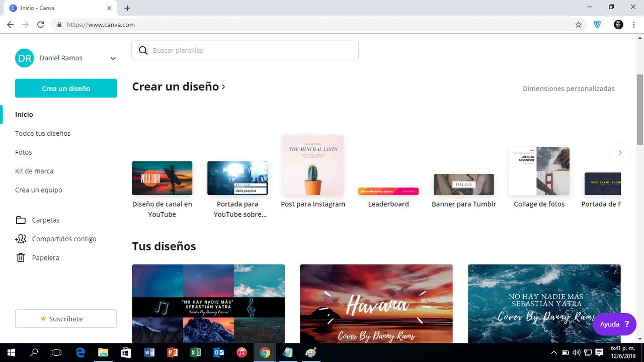Open Kit de marca from the sidebar
Screen dimensions: 644x362
point(34,171)
